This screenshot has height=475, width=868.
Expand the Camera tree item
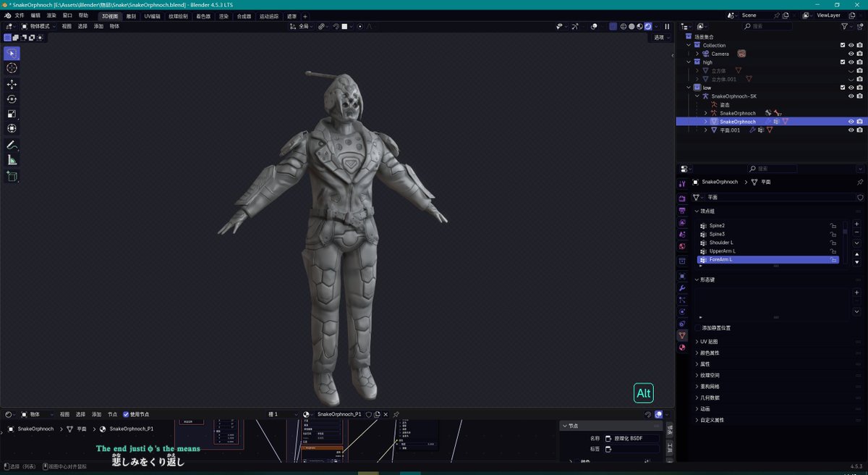[697, 54]
